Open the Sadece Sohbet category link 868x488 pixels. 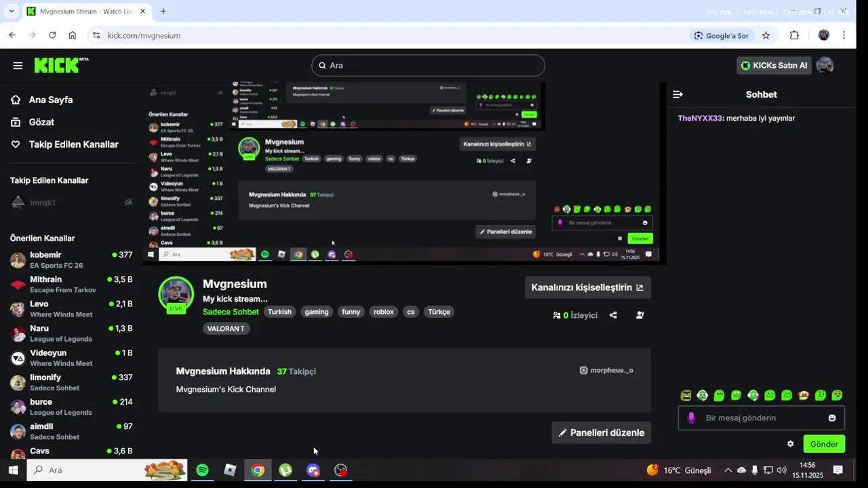231,312
